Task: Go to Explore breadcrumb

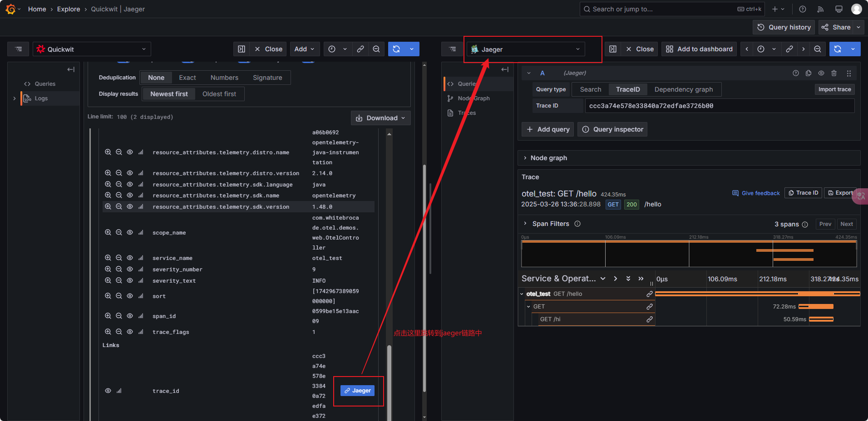Action: (x=69, y=9)
